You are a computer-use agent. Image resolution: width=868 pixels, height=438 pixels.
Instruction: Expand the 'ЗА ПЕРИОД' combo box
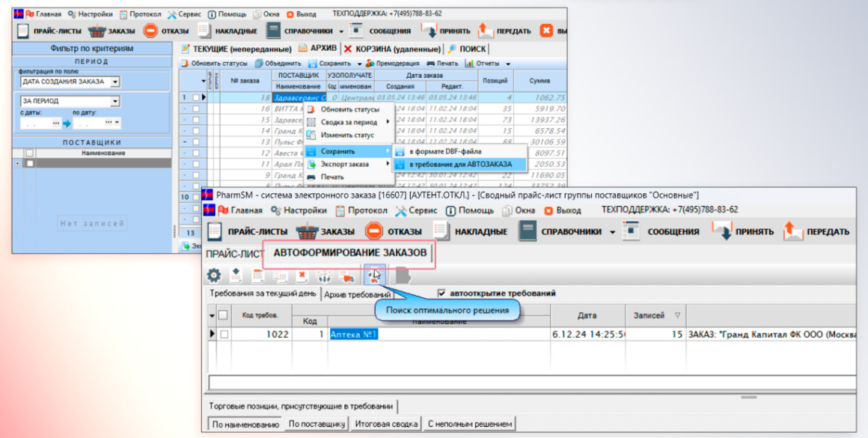pyautogui.click(x=114, y=101)
